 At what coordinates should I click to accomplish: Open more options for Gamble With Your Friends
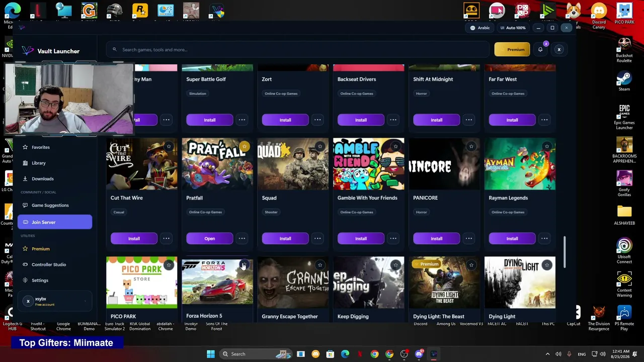click(x=393, y=238)
